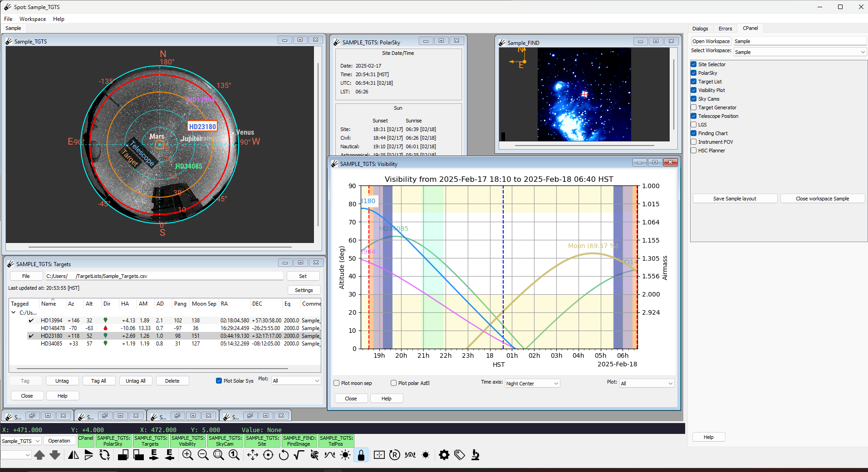
Task: Open the Plot dropdown in Targets window
Action: point(296,381)
